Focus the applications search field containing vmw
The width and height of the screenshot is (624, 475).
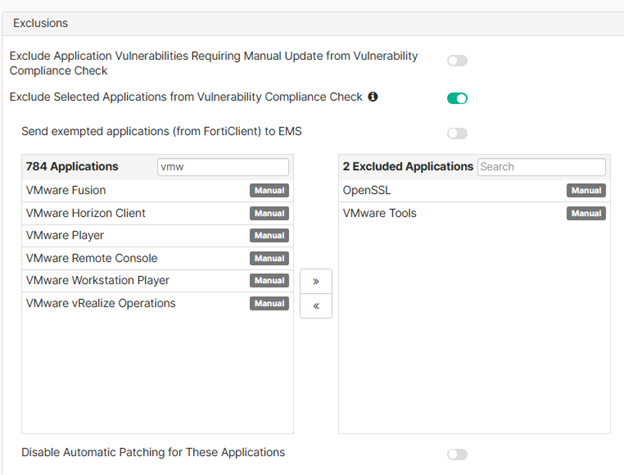pos(223,167)
